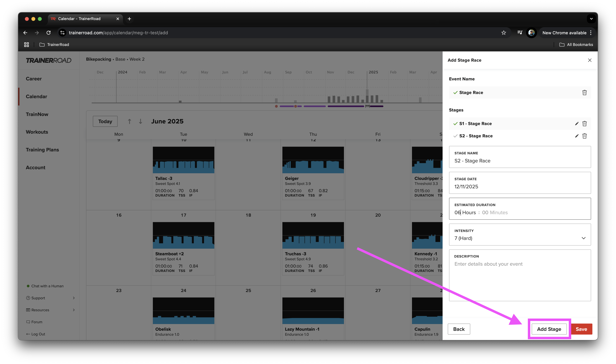This screenshot has height=364, width=616.
Task: Click the red Save button
Action: (581, 329)
